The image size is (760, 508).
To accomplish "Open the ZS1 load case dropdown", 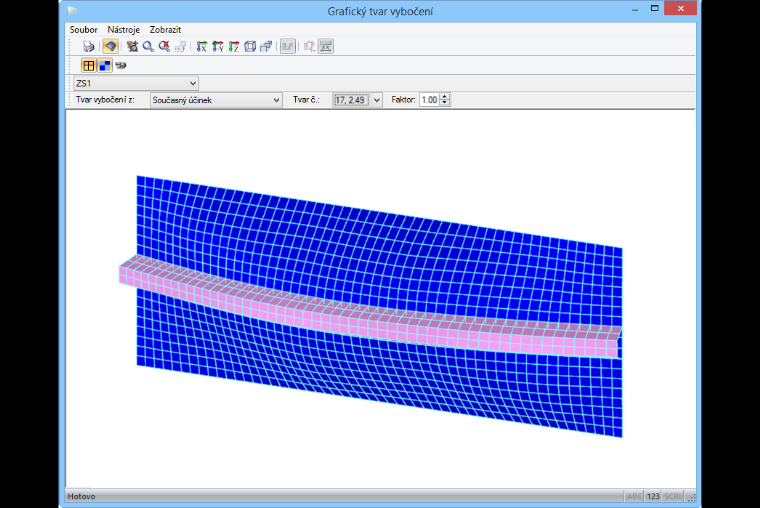I will 136,83.
